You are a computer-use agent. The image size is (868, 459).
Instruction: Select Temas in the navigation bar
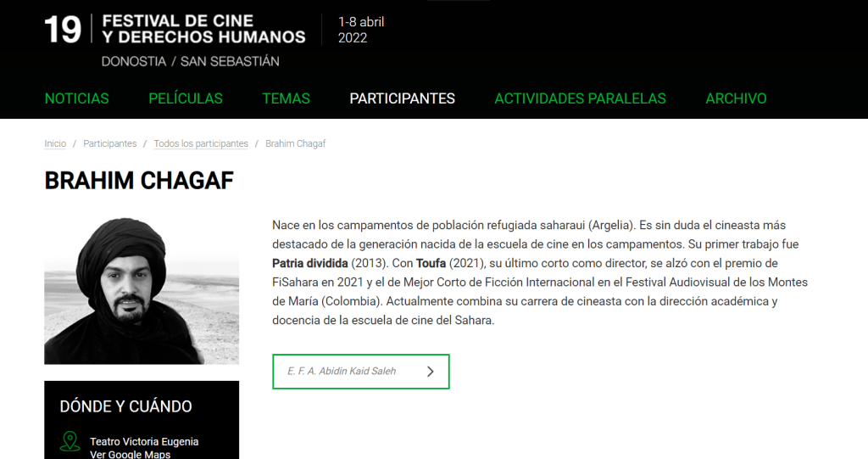[x=286, y=98]
